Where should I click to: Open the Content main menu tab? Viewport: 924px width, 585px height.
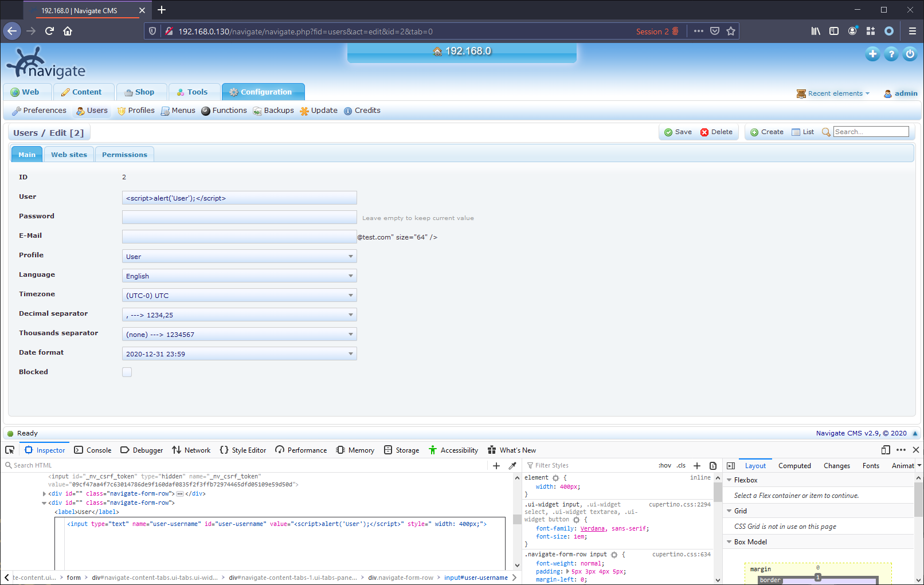[84, 92]
